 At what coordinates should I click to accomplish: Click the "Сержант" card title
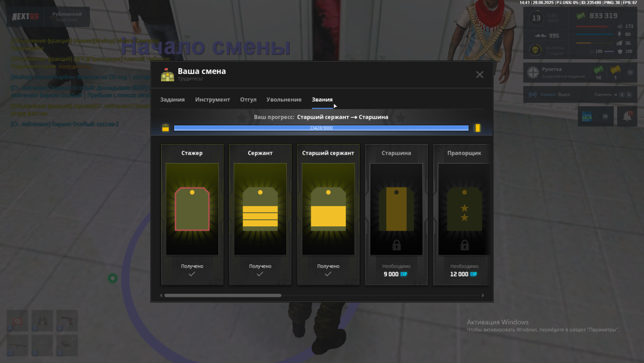coord(260,153)
